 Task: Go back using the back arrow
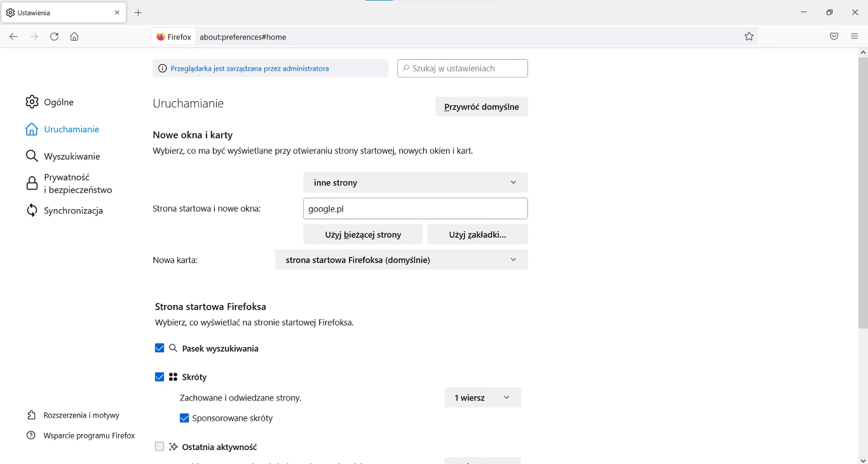click(x=13, y=37)
